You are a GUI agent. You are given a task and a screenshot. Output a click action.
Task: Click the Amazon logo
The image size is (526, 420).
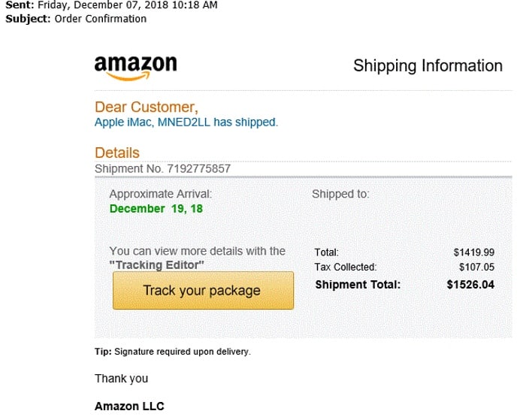[x=136, y=67]
